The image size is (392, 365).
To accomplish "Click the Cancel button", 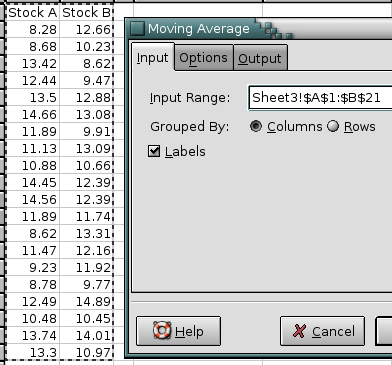I will [322, 331].
